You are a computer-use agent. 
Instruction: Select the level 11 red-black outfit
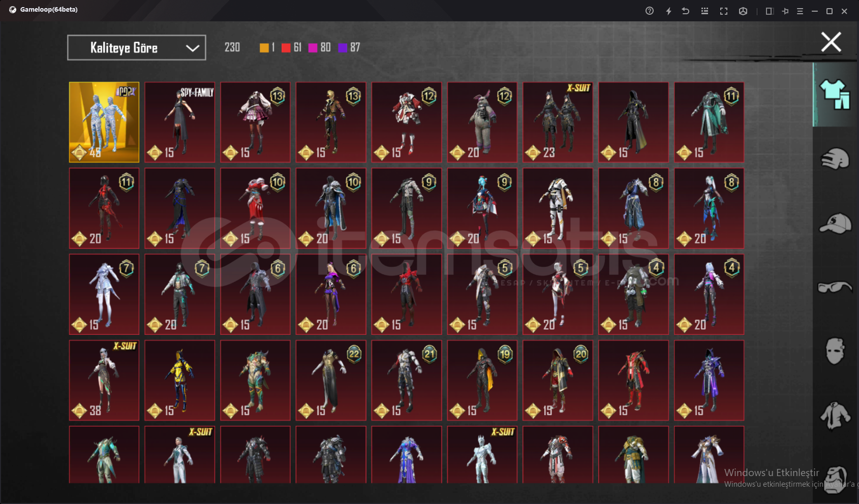coord(104,208)
